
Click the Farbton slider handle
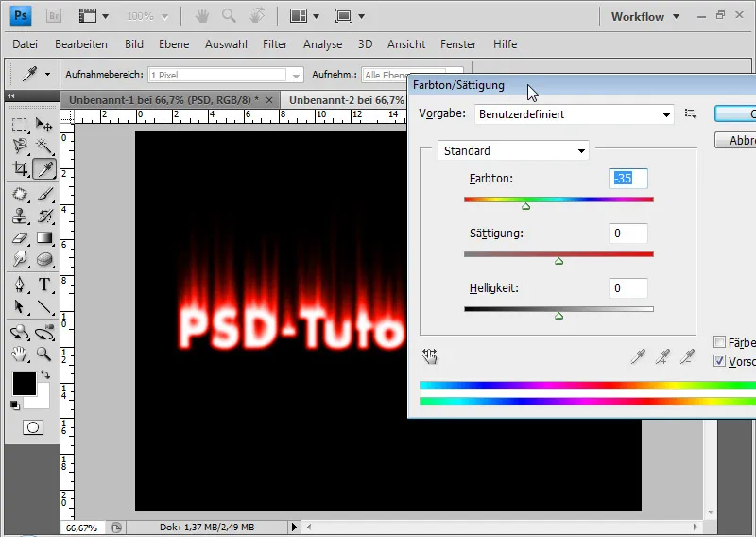pyautogui.click(x=526, y=206)
